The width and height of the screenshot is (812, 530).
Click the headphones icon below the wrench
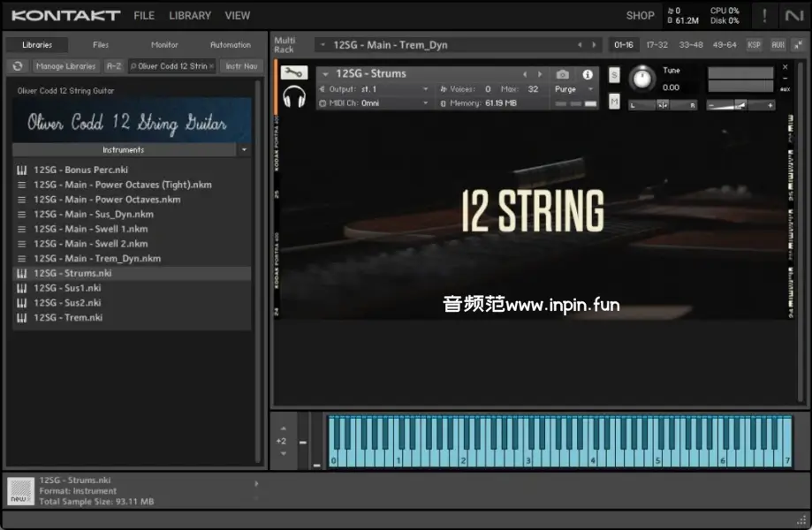294,96
